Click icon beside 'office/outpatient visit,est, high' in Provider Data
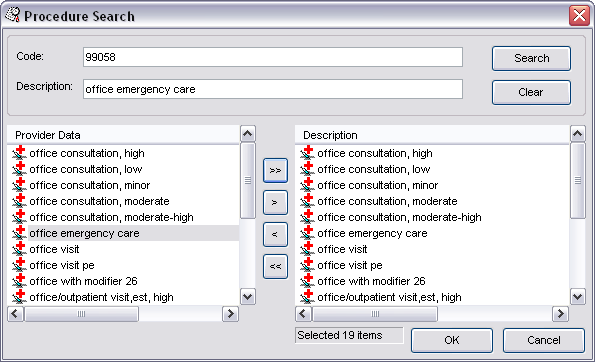The image size is (595, 362). click(x=19, y=296)
